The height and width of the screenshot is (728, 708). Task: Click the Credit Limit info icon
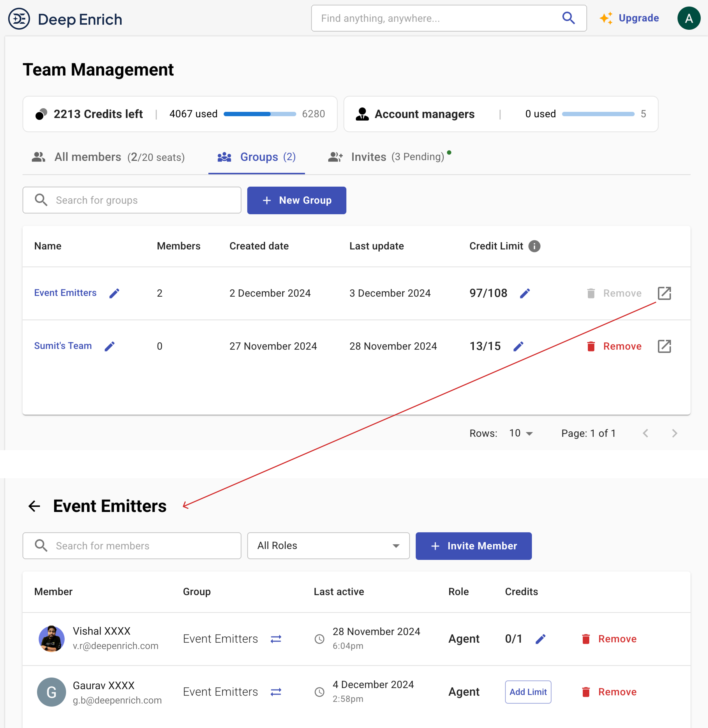534,246
